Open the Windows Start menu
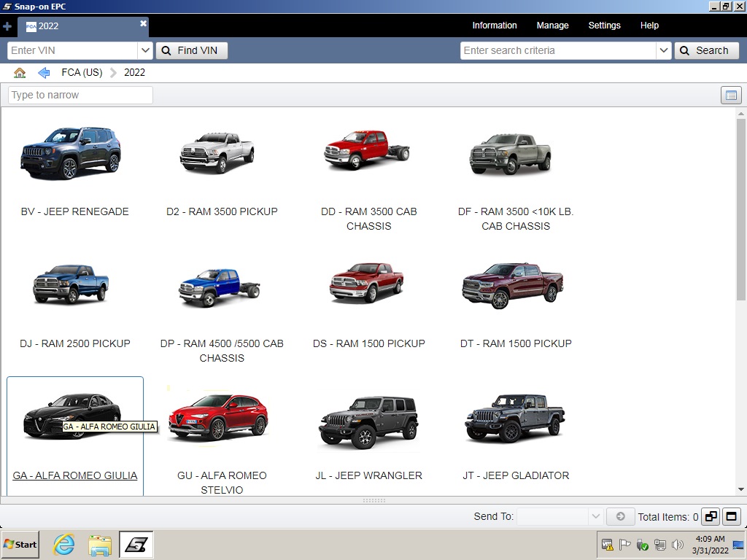Image resolution: width=747 pixels, height=560 pixels. click(20, 545)
